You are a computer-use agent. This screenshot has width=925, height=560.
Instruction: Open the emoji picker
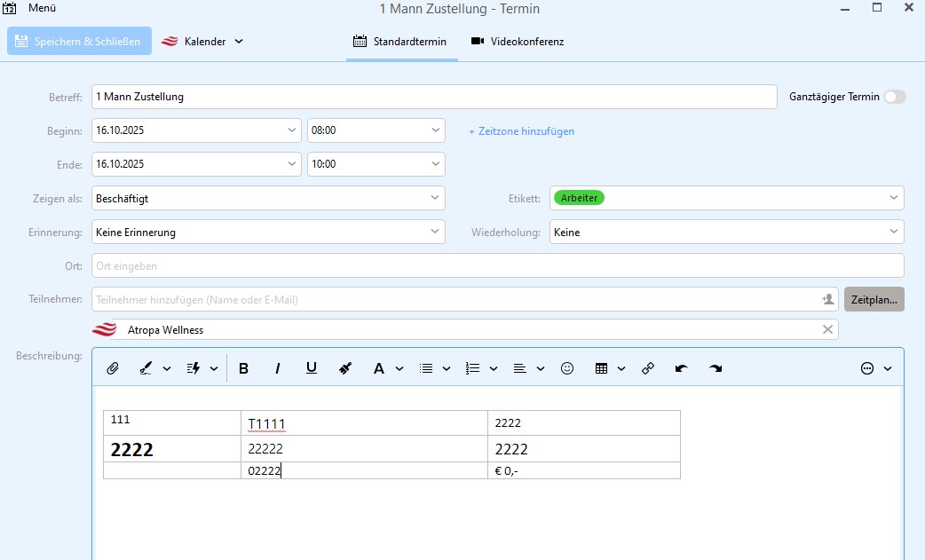[x=567, y=368]
